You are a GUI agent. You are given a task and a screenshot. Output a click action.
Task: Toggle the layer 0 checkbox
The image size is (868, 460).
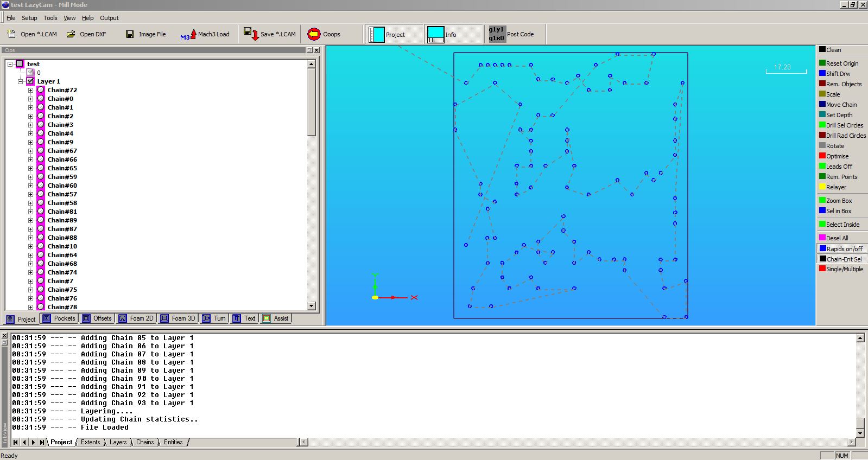coord(30,73)
